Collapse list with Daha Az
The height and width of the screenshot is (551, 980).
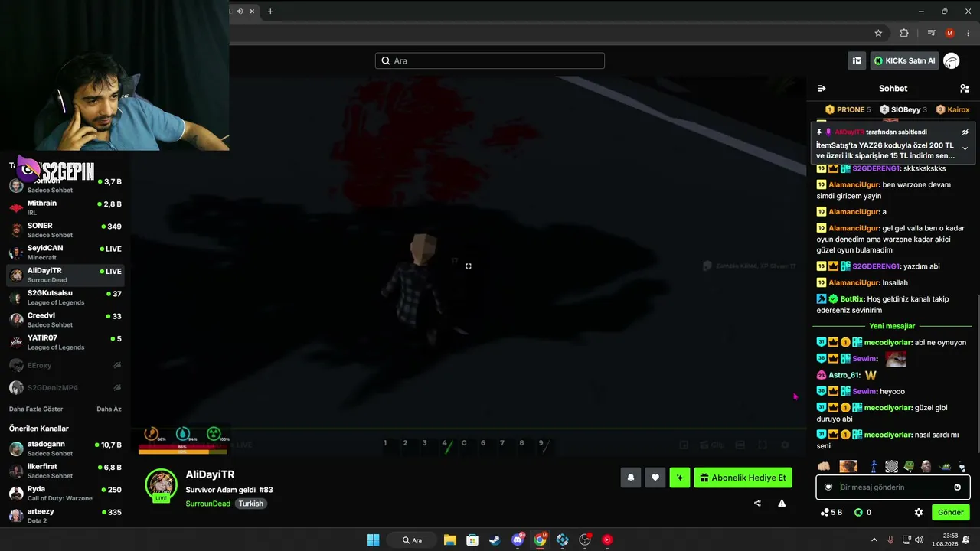click(109, 409)
